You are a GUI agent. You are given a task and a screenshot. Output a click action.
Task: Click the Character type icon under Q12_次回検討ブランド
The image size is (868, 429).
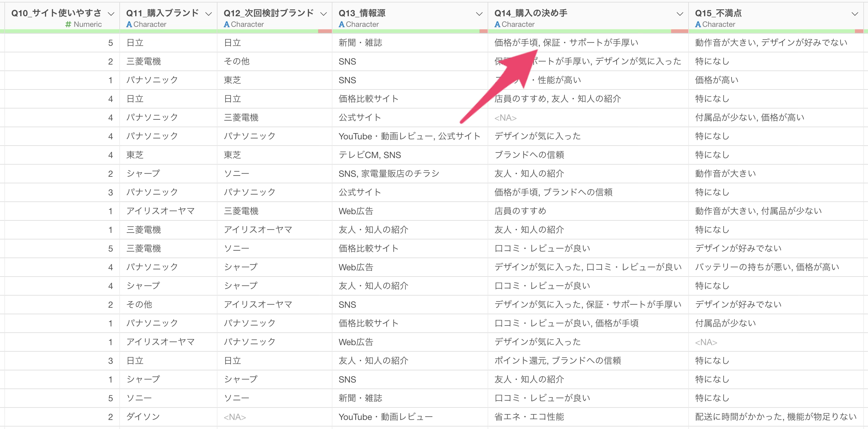point(227,24)
